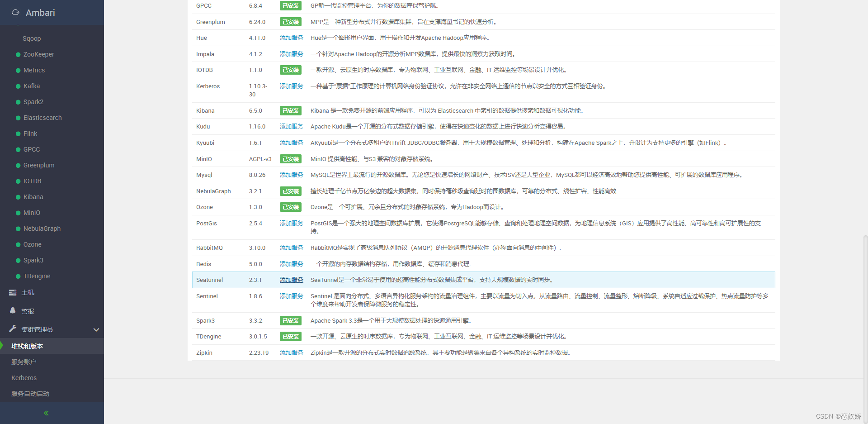Click 已安装 badge for TDengine row
The height and width of the screenshot is (424, 868).
tap(291, 337)
